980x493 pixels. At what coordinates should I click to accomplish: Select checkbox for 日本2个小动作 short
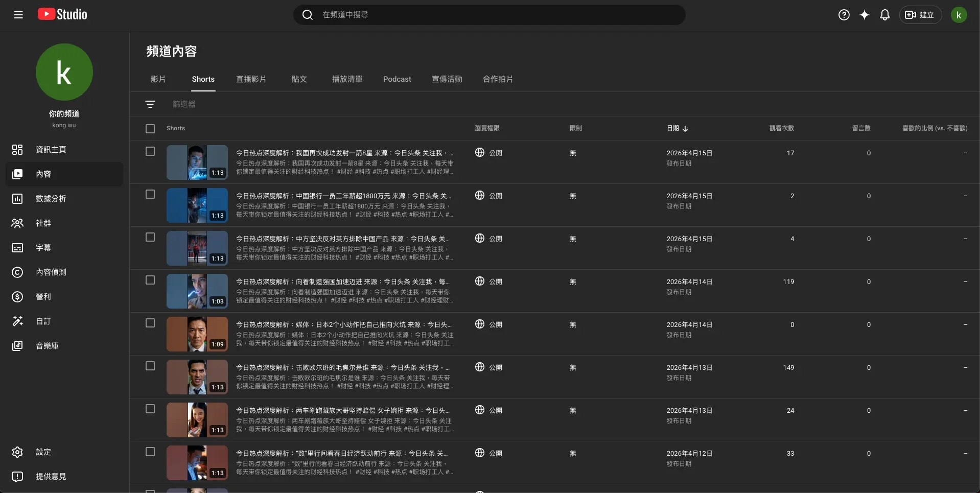click(x=150, y=323)
